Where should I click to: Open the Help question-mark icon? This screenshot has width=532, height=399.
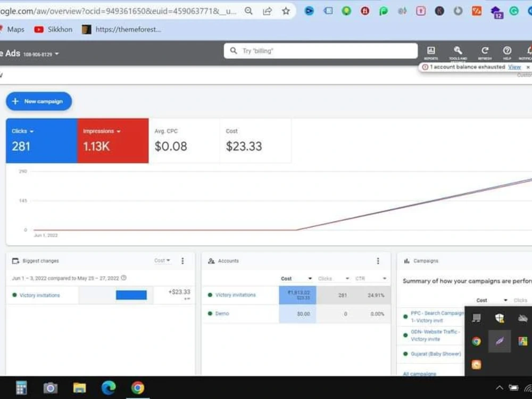[507, 51]
